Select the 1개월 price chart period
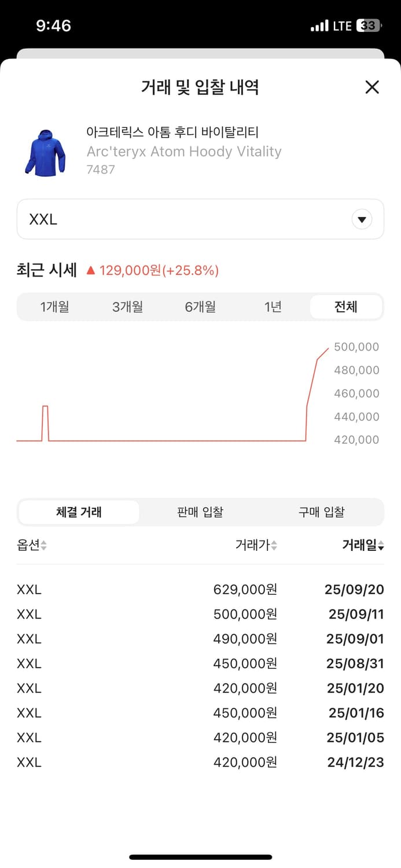Image resolution: width=401 pixels, height=868 pixels. tap(56, 307)
